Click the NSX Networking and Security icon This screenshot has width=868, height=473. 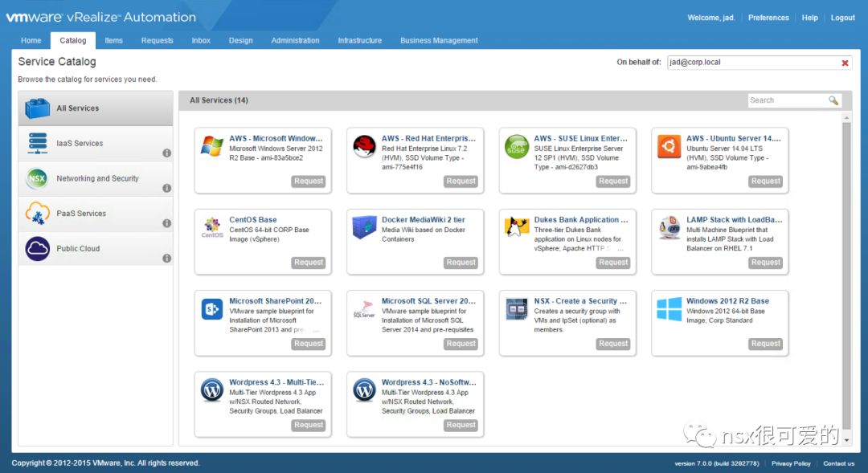pos(37,178)
